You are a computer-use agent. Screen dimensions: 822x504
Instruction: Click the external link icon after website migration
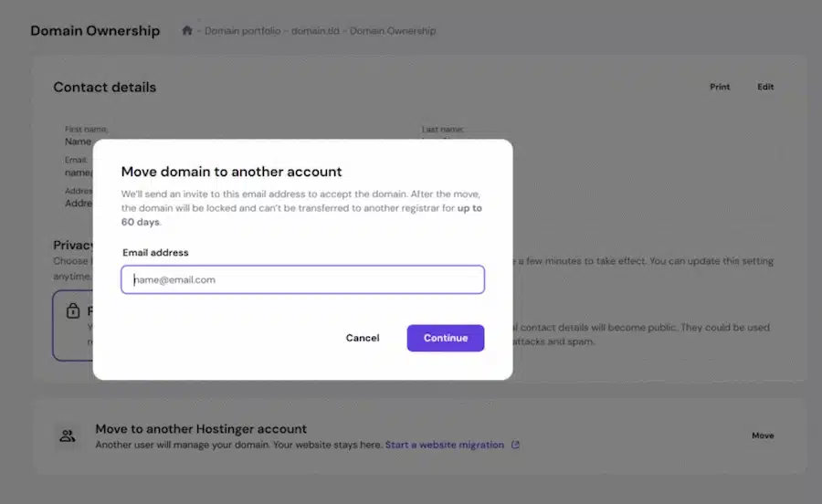(515, 446)
